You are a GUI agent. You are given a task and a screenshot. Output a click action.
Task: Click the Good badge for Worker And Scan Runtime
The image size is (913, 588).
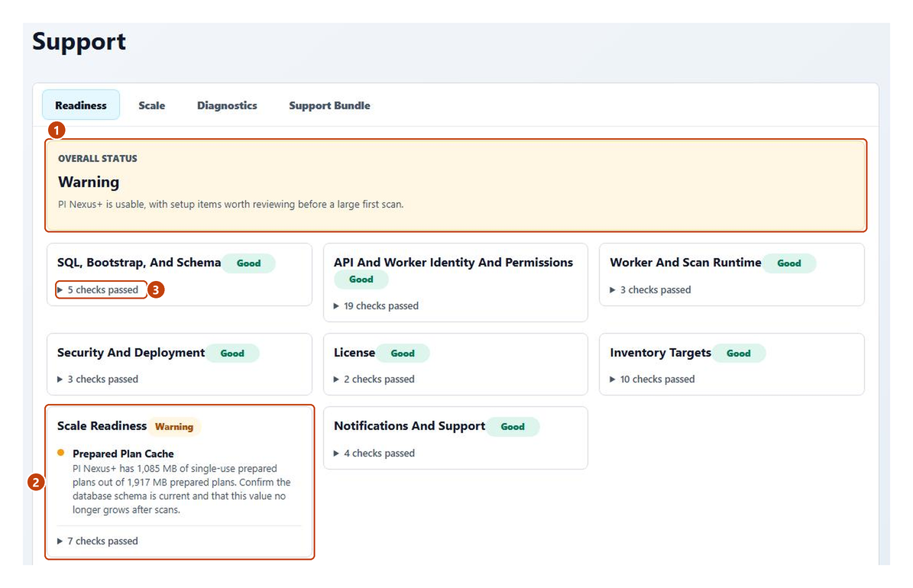pyautogui.click(x=789, y=263)
